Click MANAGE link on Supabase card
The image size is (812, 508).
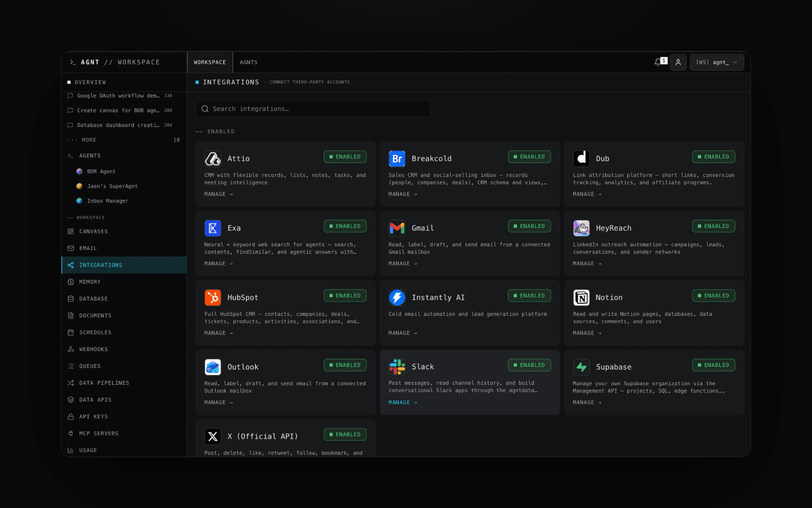pyautogui.click(x=587, y=403)
